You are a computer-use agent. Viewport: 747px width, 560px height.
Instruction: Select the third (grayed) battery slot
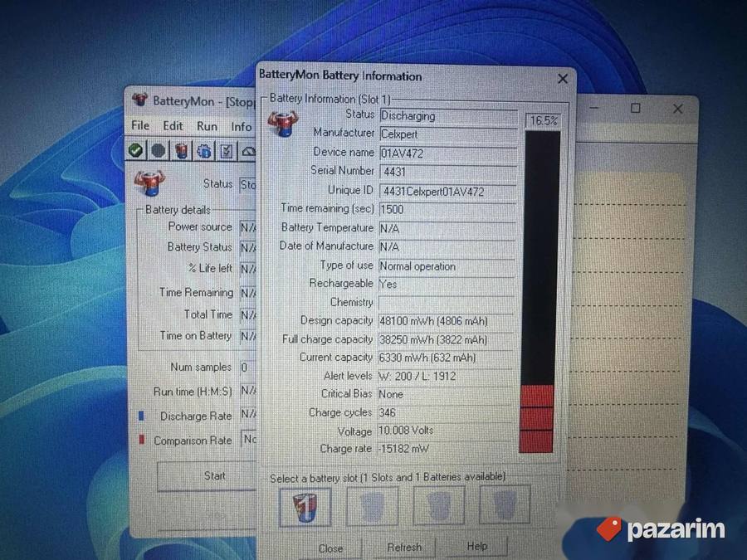coord(439,504)
